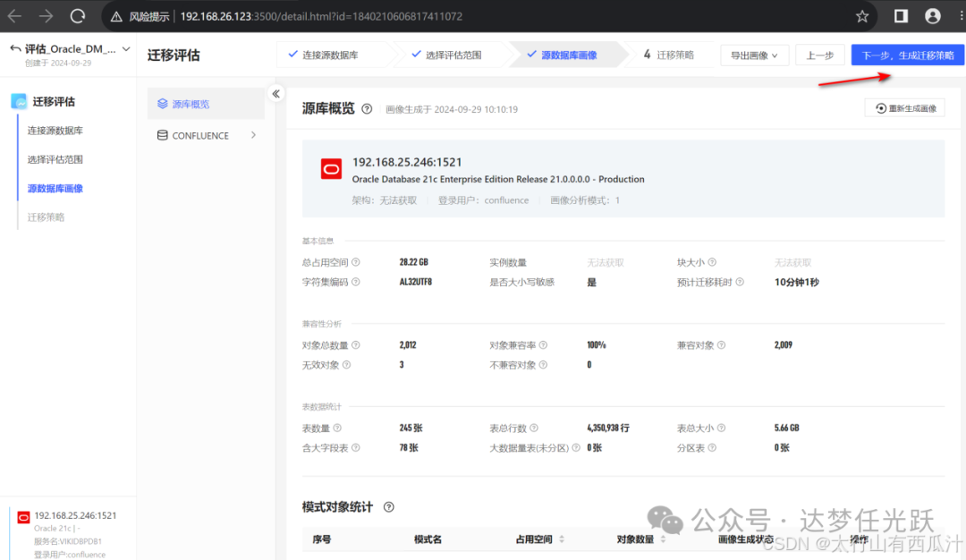Go to step 选择评估范围 in wizard
The image size is (966, 560).
(453, 55)
